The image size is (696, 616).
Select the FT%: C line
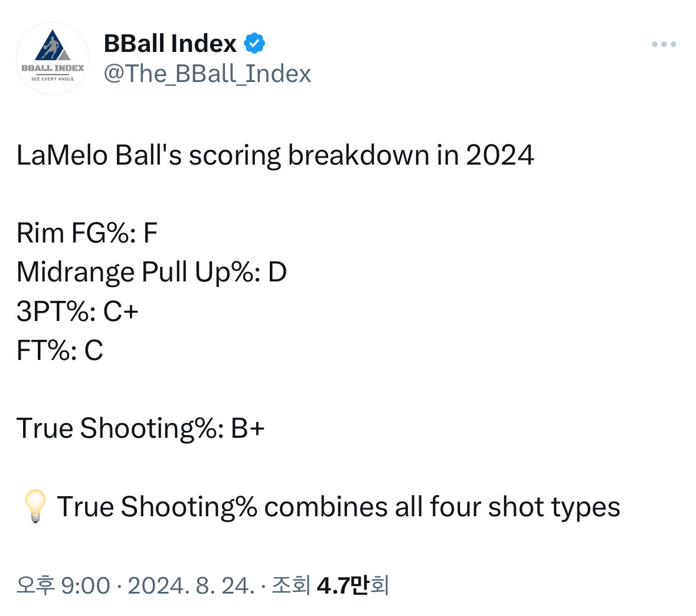(60, 350)
